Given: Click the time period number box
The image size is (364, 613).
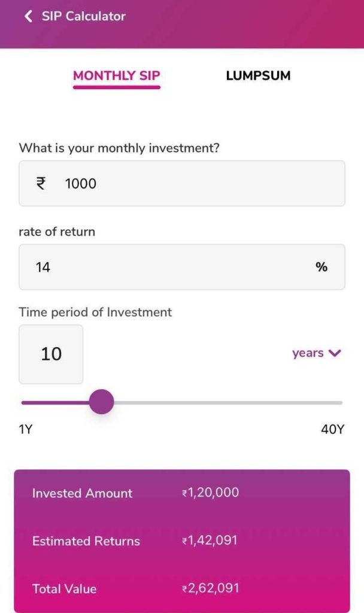Looking at the screenshot, I should click(x=51, y=354).
